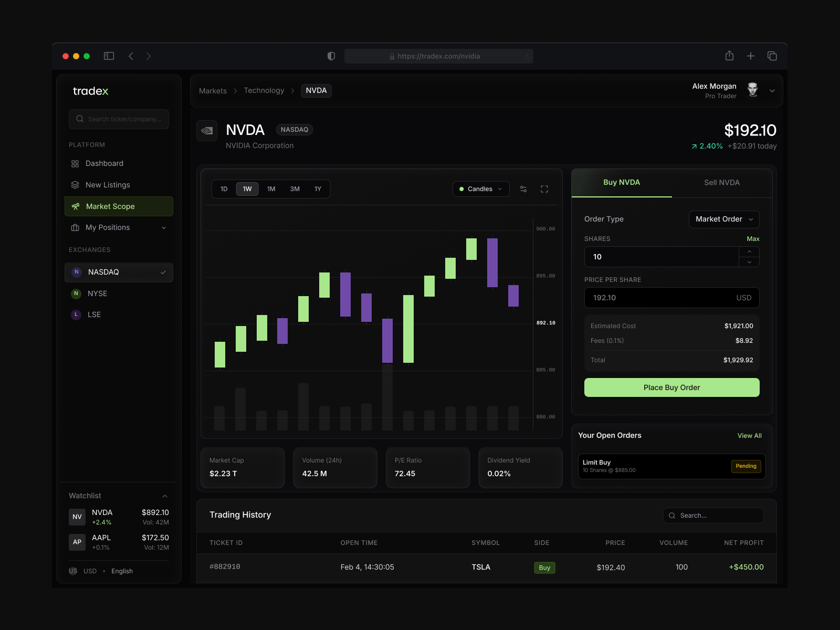Click the NVIDIA eye logo next to NVDA
The image size is (840, 630).
tap(207, 130)
